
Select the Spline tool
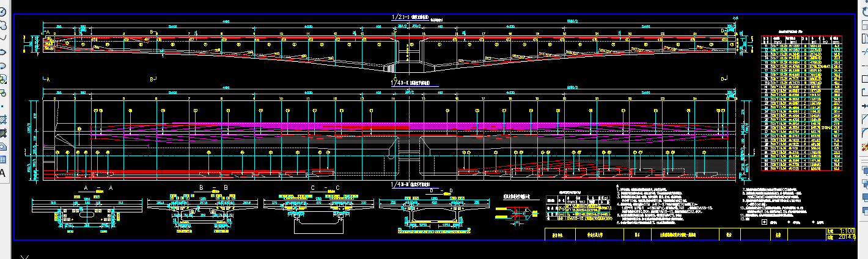coord(2,38)
